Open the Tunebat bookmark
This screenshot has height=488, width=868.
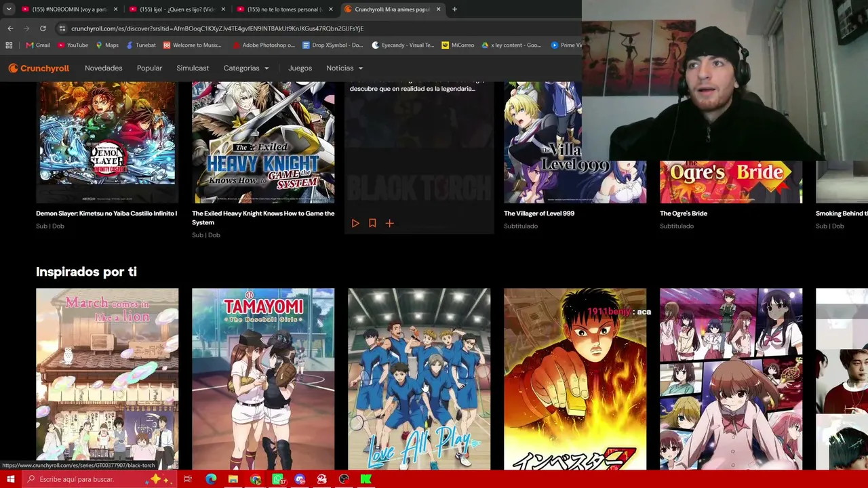[x=141, y=45]
